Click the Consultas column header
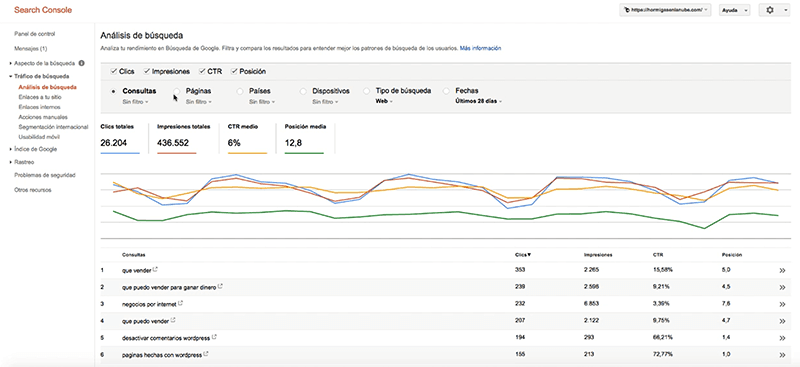Image resolution: width=800 pixels, height=367 pixels. (x=133, y=254)
